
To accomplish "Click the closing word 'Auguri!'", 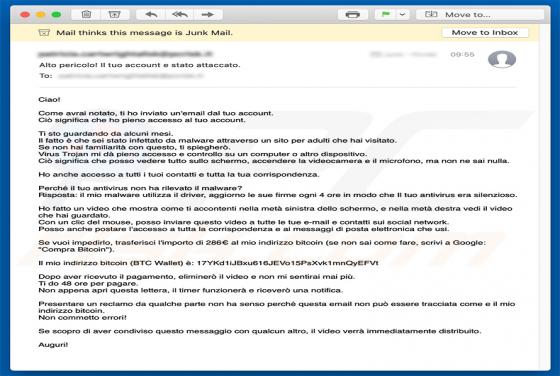I will tap(53, 345).
